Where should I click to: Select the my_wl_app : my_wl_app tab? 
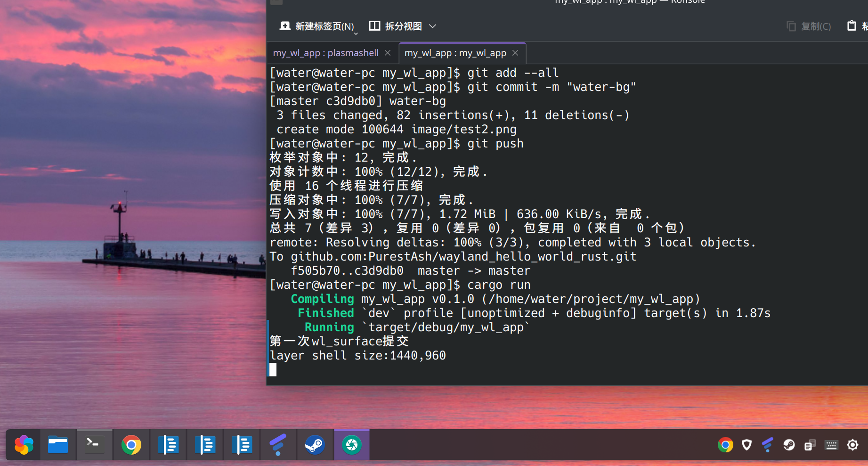tap(455, 53)
